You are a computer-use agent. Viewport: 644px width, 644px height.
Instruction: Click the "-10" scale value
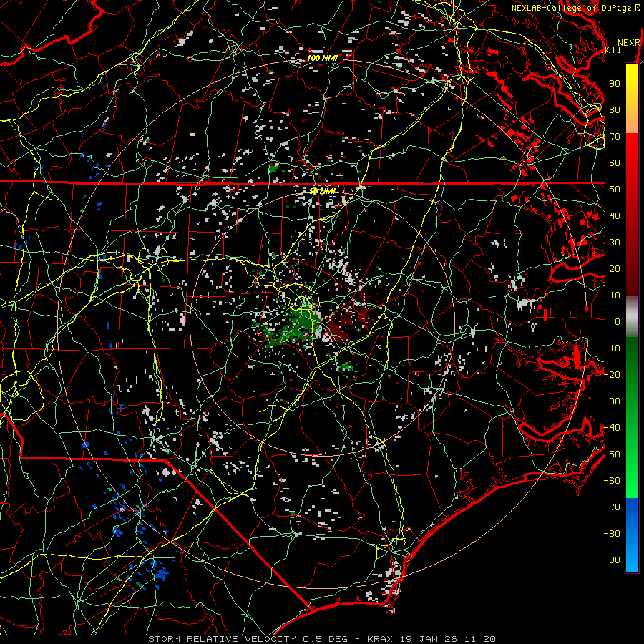point(612,348)
